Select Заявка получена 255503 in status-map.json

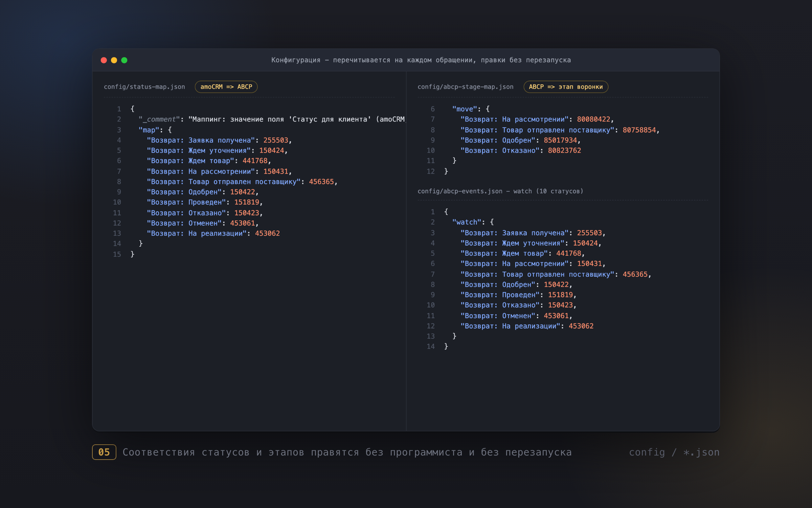[219, 140]
